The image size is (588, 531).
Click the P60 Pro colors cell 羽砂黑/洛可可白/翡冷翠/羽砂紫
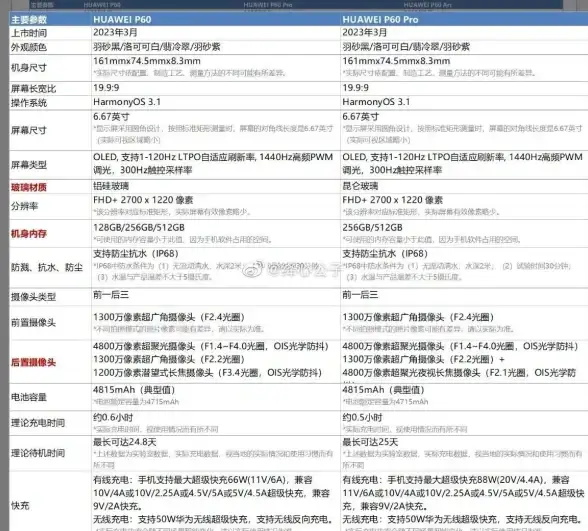pyautogui.click(x=406, y=47)
